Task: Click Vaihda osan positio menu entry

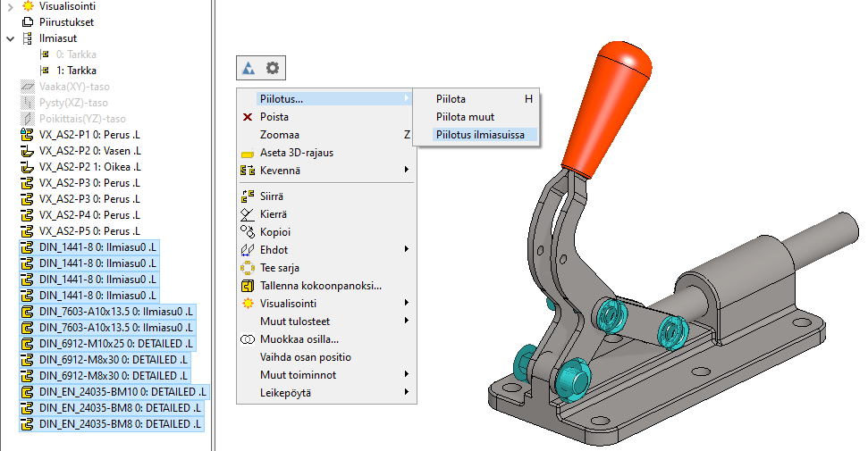Action: (x=305, y=356)
